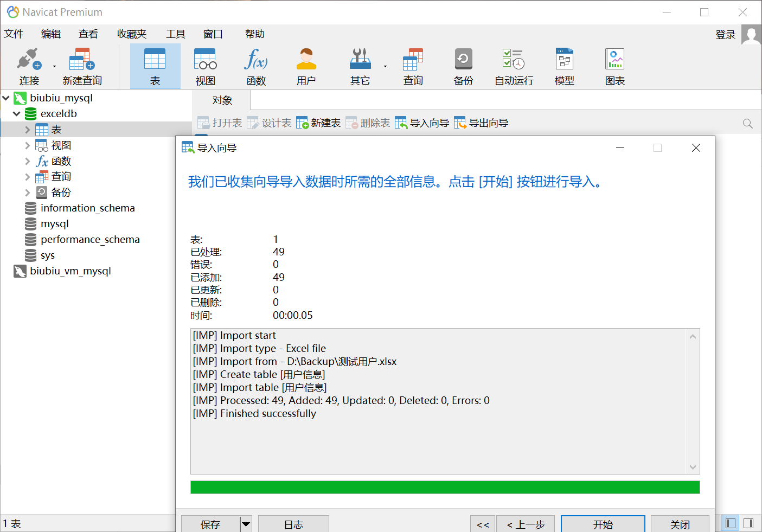
Task: Click the 关闭 button in import wizard
Action: click(680, 524)
